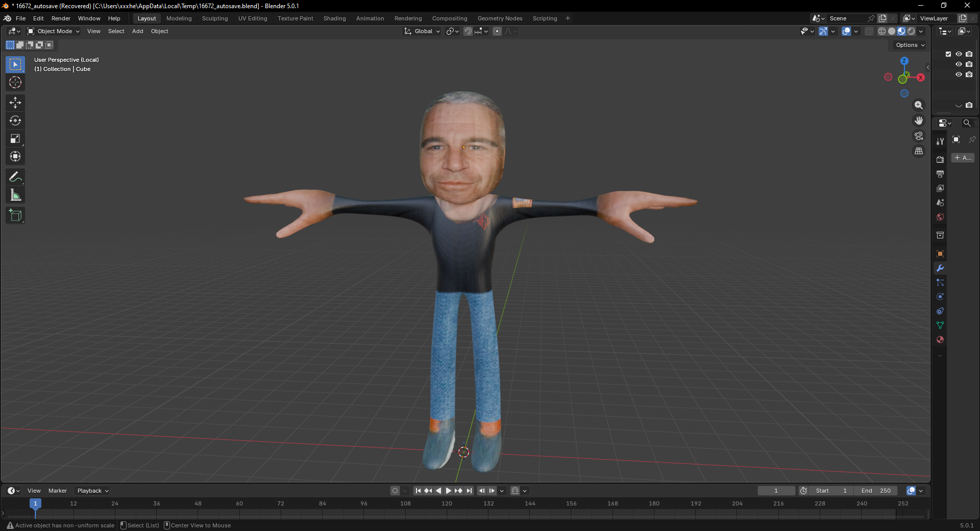Select the Move tool in the toolbar

coord(15,103)
